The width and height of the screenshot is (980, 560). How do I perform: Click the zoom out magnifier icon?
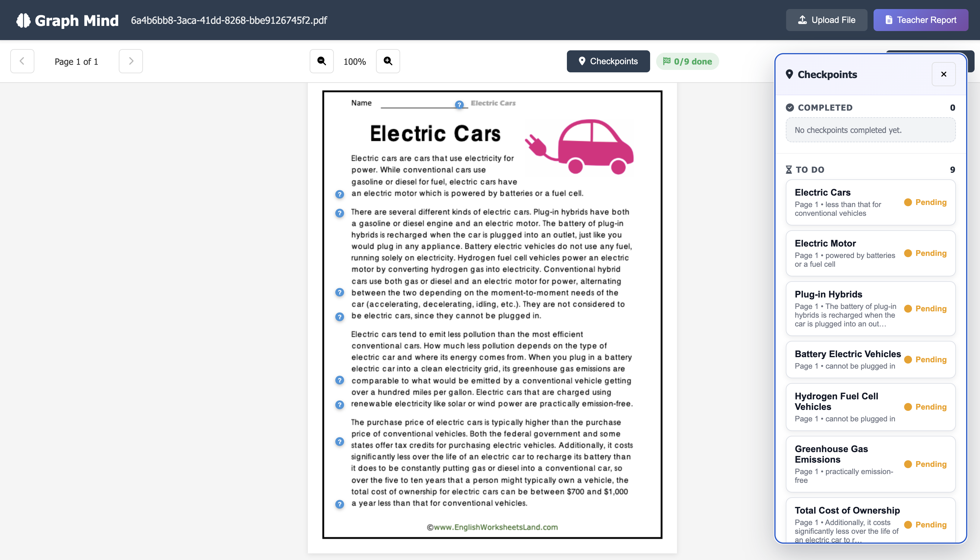321,61
